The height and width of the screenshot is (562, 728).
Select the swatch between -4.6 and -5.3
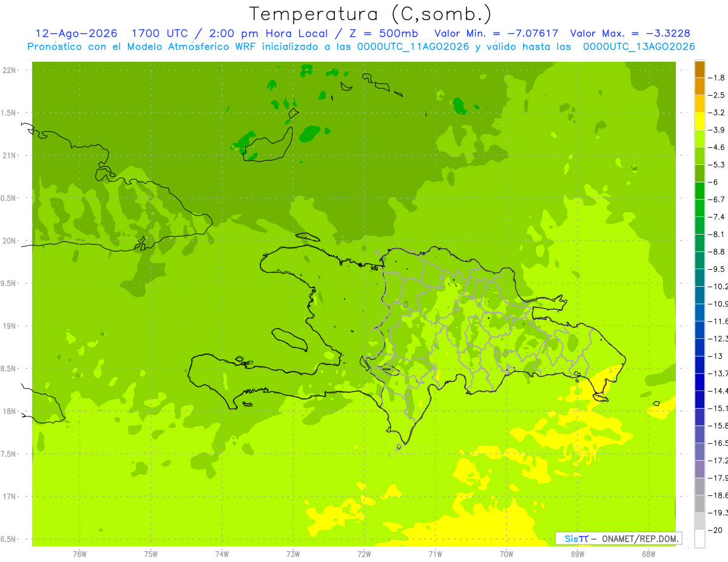(x=699, y=156)
